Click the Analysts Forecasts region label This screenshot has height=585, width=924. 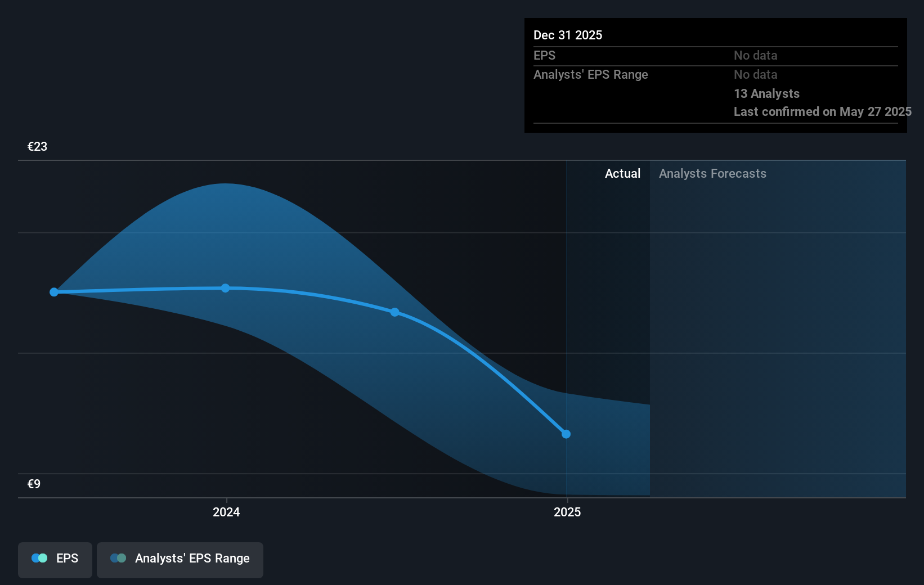pyautogui.click(x=712, y=173)
